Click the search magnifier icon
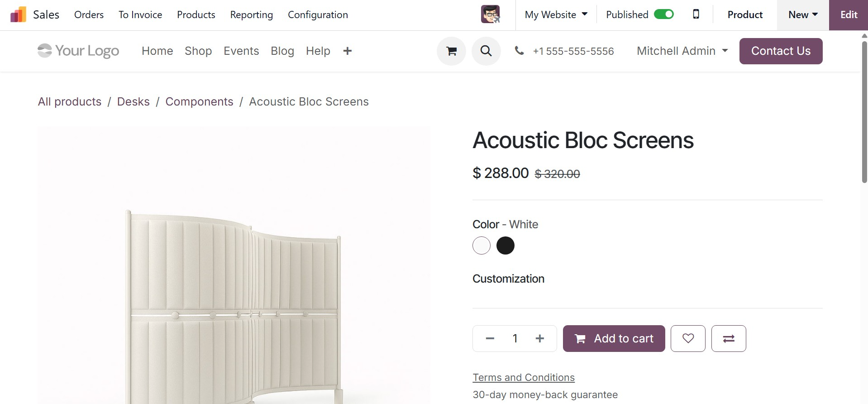The height and width of the screenshot is (404, 868). point(486,51)
